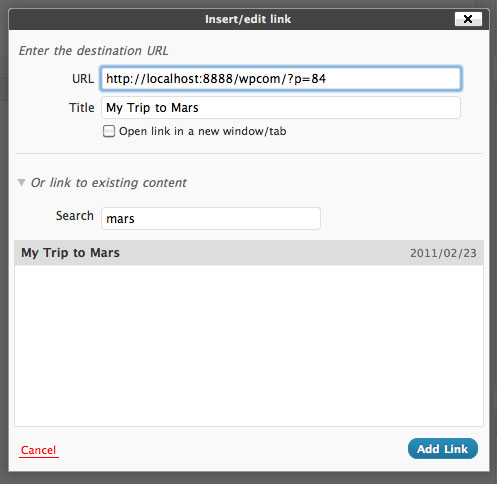Close the Insert/edit link dialog

(468, 19)
